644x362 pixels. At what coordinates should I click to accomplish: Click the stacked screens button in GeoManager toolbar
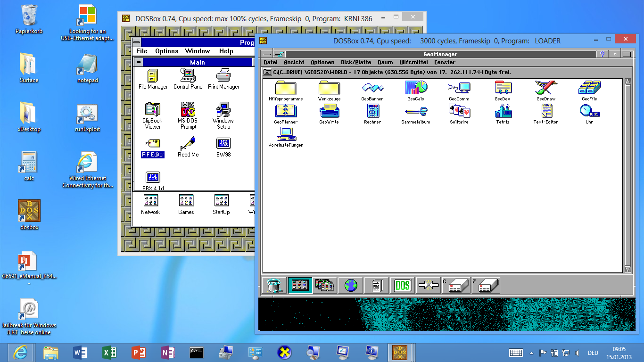pos(325,285)
